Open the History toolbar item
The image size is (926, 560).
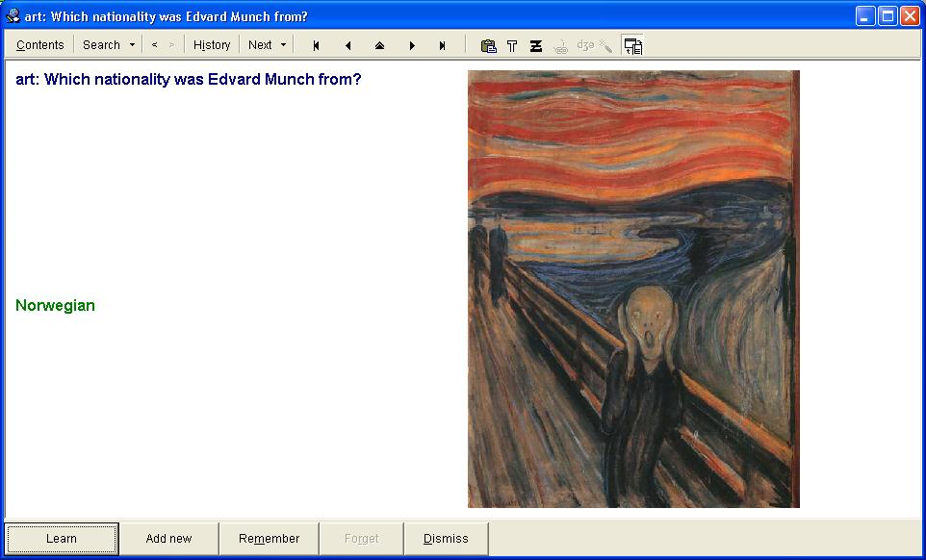coord(212,45)
